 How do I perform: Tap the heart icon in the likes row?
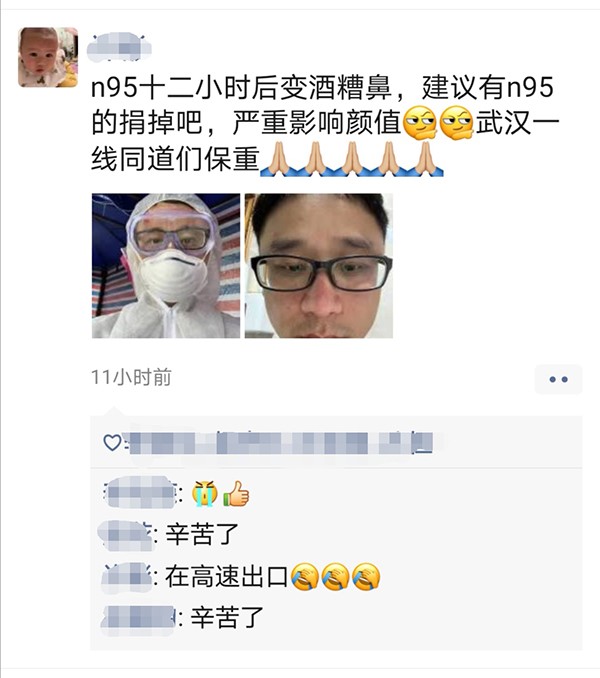(x=112, y=442)
